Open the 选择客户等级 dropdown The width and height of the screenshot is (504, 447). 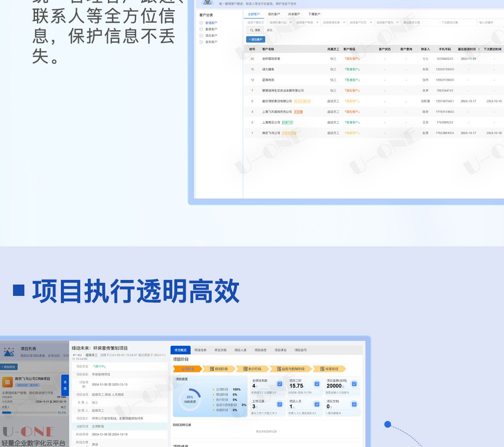pyautogui.click(x=307, y=23)
